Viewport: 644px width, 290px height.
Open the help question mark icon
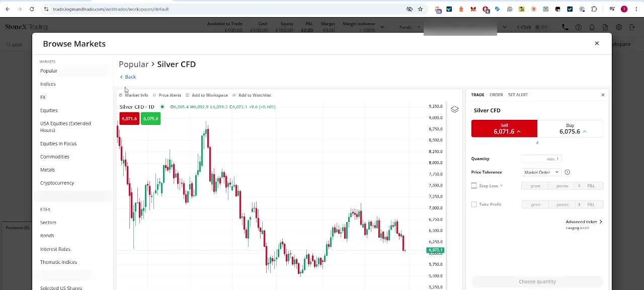[579, 27]
